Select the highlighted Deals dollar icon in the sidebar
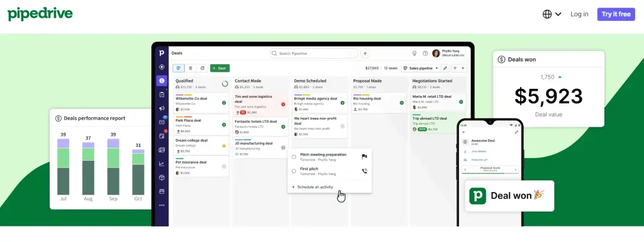Screen dimensions: 644x242 162,81
